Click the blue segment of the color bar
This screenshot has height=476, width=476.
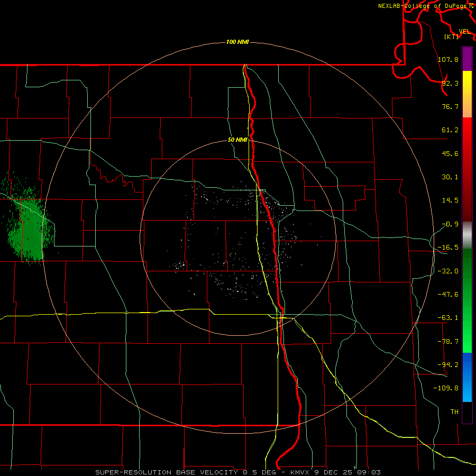point(467,377)
